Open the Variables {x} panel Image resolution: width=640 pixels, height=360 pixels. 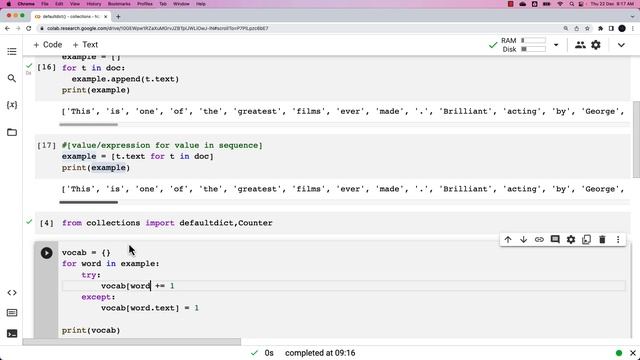pos(12,105)
